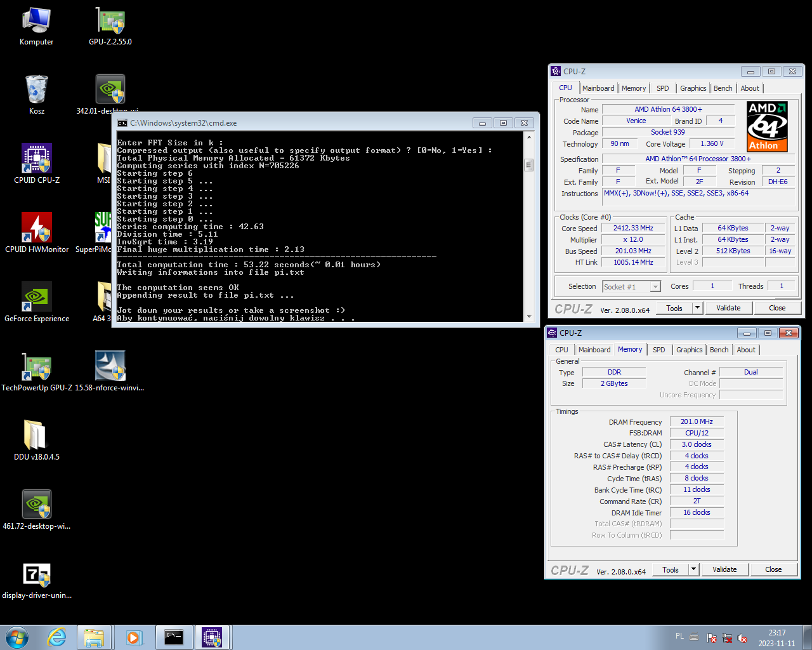Open Graphics tab in lower CPU-Z window
Image resolution: width=812 pixels, height=650 pixels.
(690, 350)
